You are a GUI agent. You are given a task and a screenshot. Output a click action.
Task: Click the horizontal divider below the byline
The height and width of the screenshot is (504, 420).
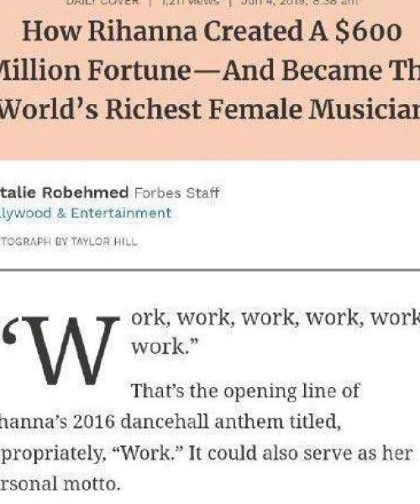click(210, 270)
